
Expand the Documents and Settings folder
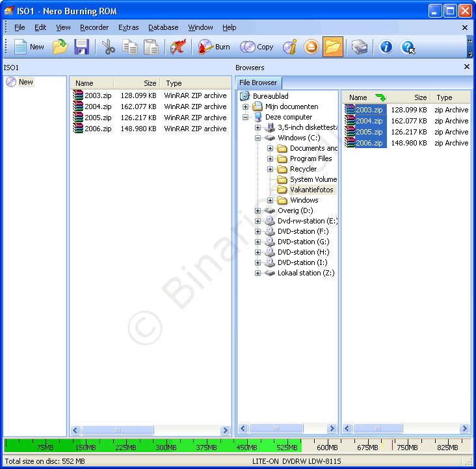270,148
